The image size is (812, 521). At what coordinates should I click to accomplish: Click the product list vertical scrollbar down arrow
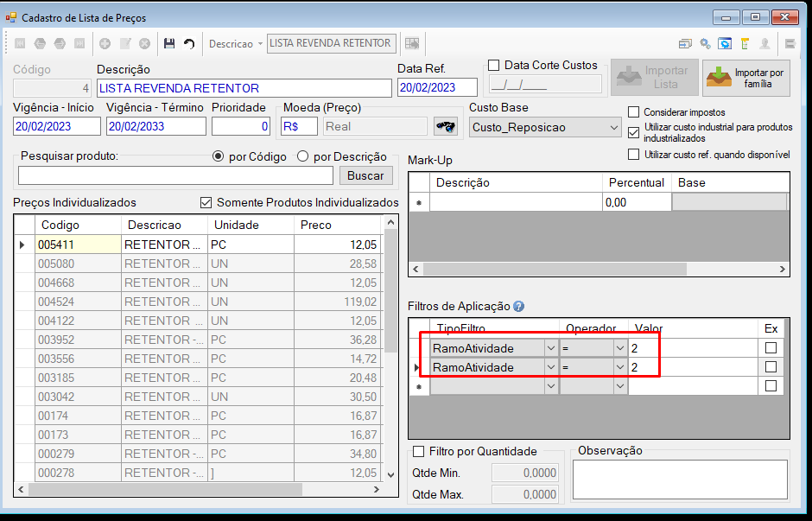pos(390,474)
